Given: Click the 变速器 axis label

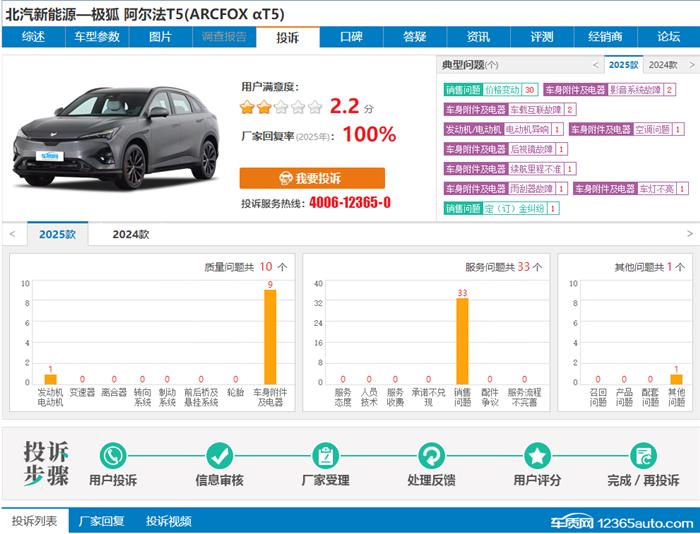Looking at the screenshot, I should pyautogui.click(x=82, y=392).
